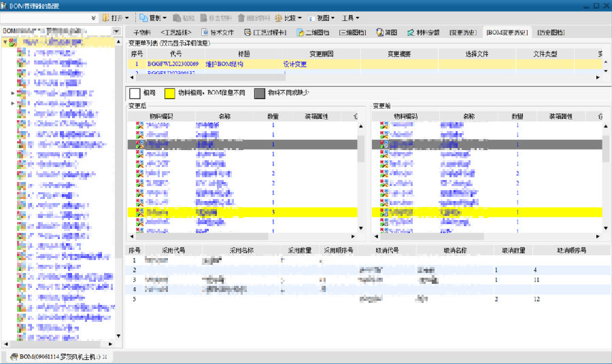
Task: Click the 变更原因 column header
Action: [x=320, y=54]
